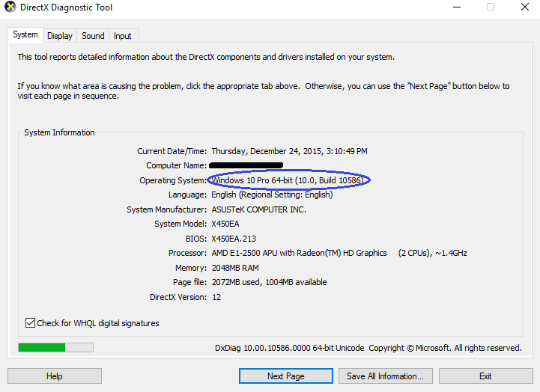Click the 'If you know what area' instruction text
The height and width of the screenshot is (392, 540).
click(264, 91)
